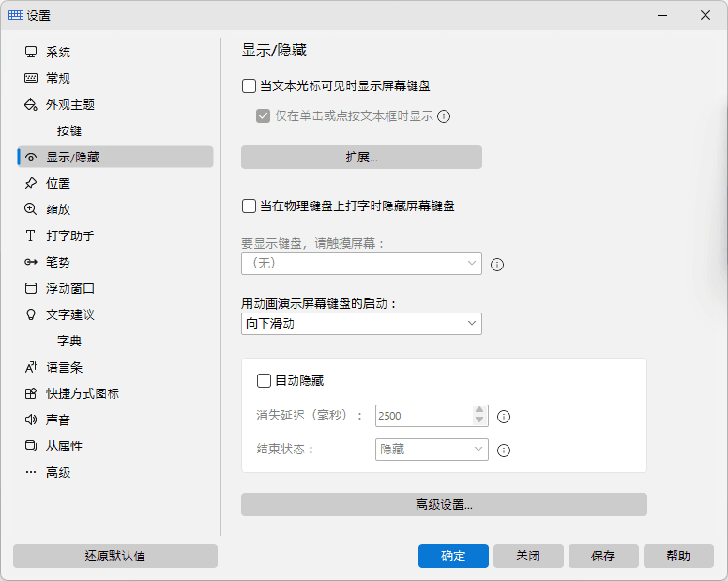Viewport: 728px width, 581px height.
Task: Open the 结束状态 隐藏 dropdown
Action: pos(432,450)
